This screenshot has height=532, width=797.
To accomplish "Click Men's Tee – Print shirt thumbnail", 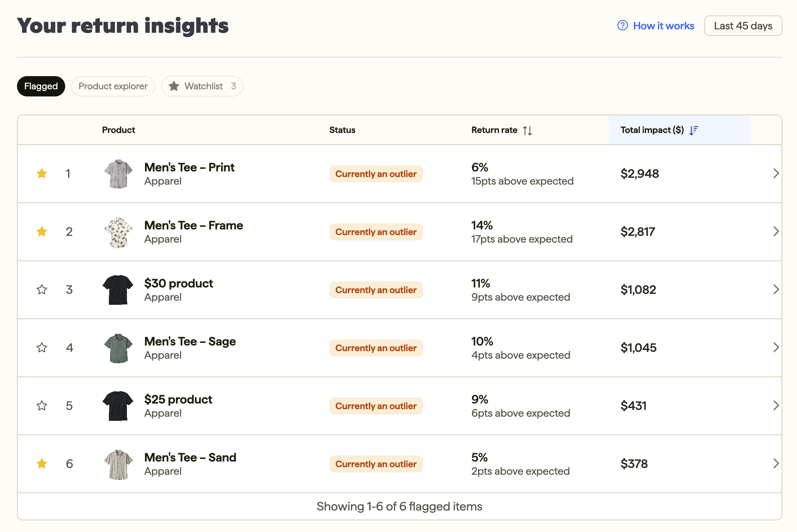I will [118, 174].
